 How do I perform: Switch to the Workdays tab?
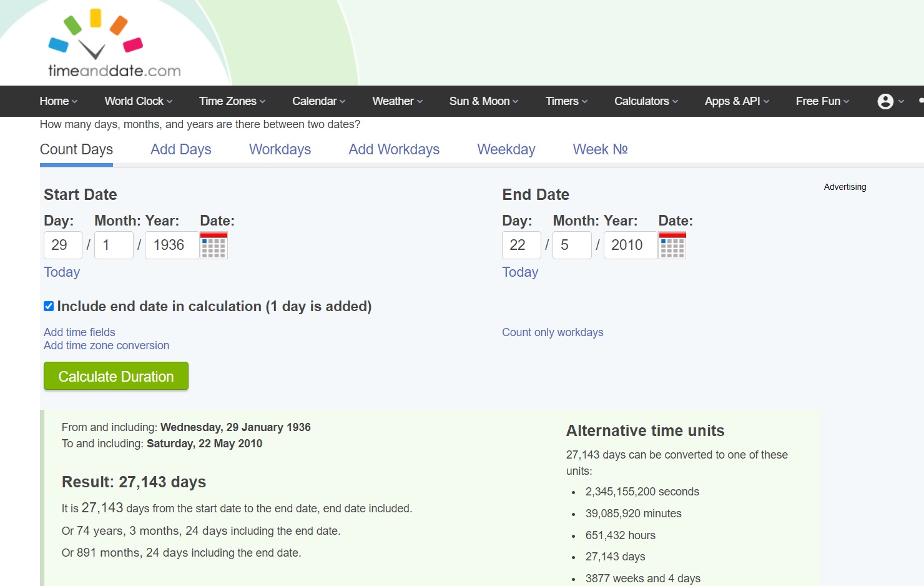pos(280,149)
